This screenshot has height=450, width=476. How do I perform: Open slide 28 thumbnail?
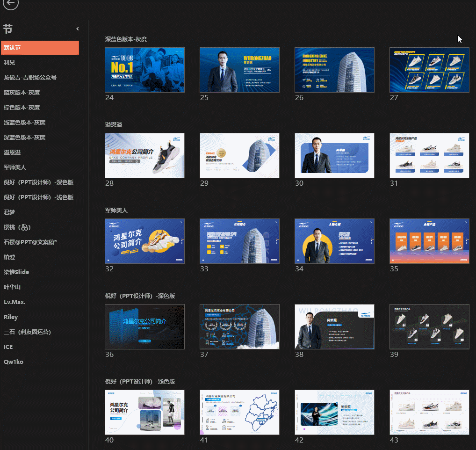(144, 155)
